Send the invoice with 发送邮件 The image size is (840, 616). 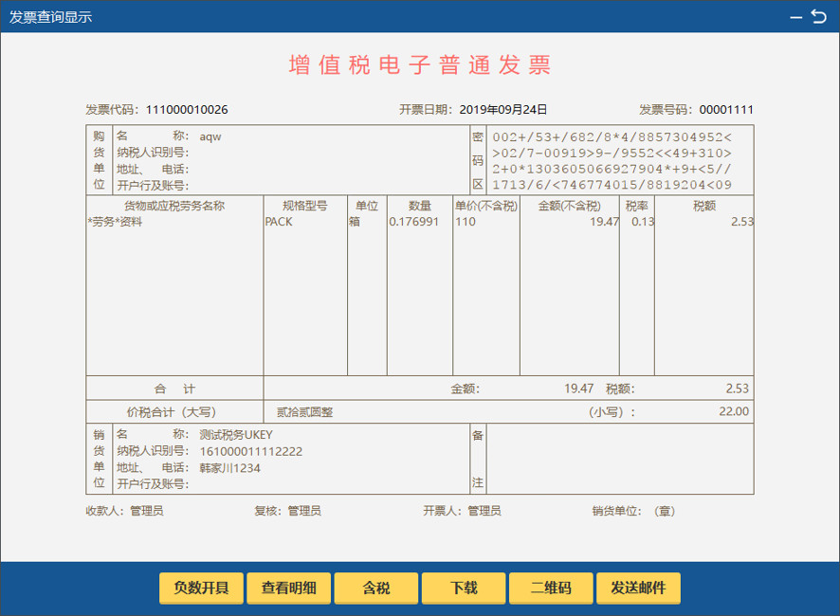tap(639, 589)
